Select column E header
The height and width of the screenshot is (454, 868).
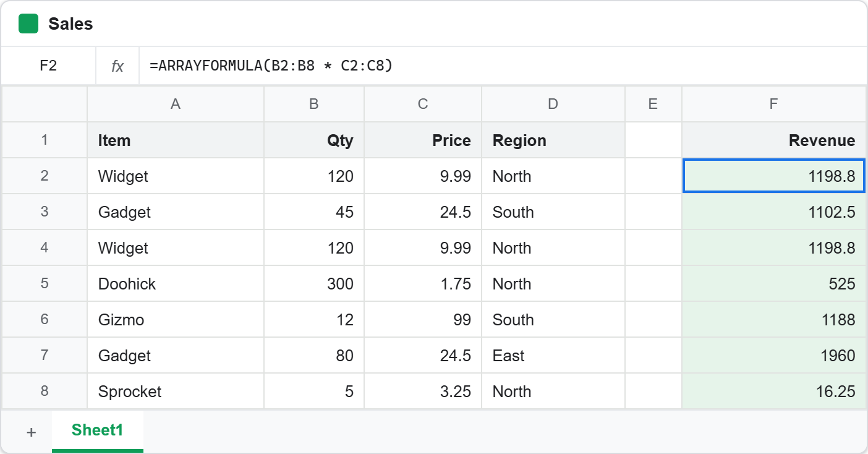coord(653,104)
